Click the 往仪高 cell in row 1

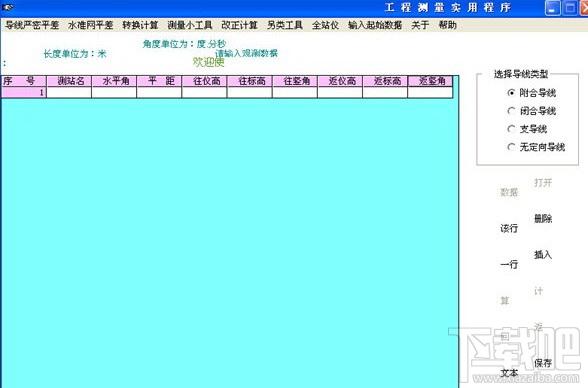pyautogui.click(x=204, y=93)
